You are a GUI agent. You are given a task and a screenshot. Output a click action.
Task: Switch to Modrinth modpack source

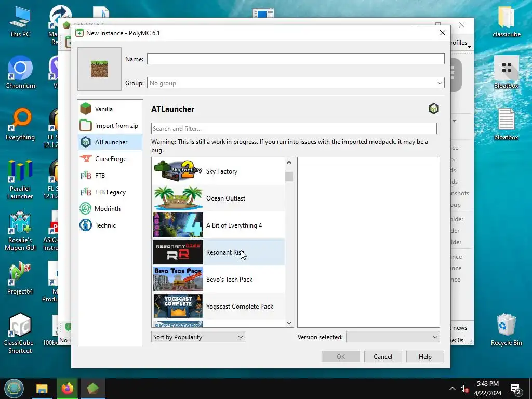pyautogui.click(x=110, y=209)
